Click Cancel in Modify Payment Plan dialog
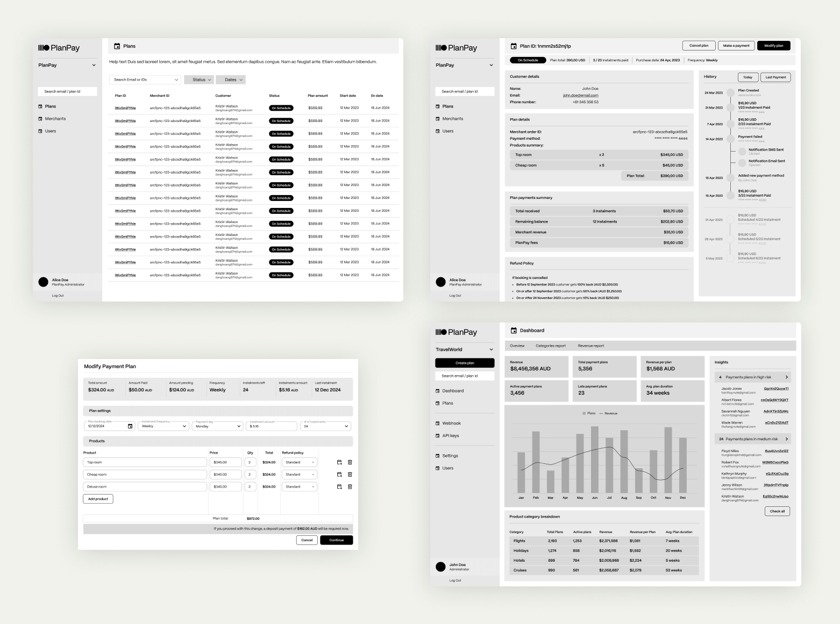This screenshot has height=624, width=840. tap(307, 540)
